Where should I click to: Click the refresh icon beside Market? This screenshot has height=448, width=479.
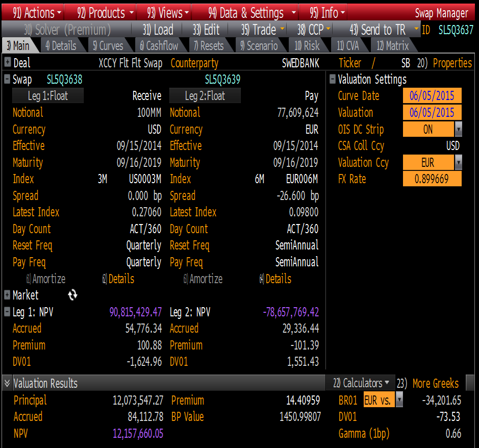pyautogui.click(x=72, y=295)
